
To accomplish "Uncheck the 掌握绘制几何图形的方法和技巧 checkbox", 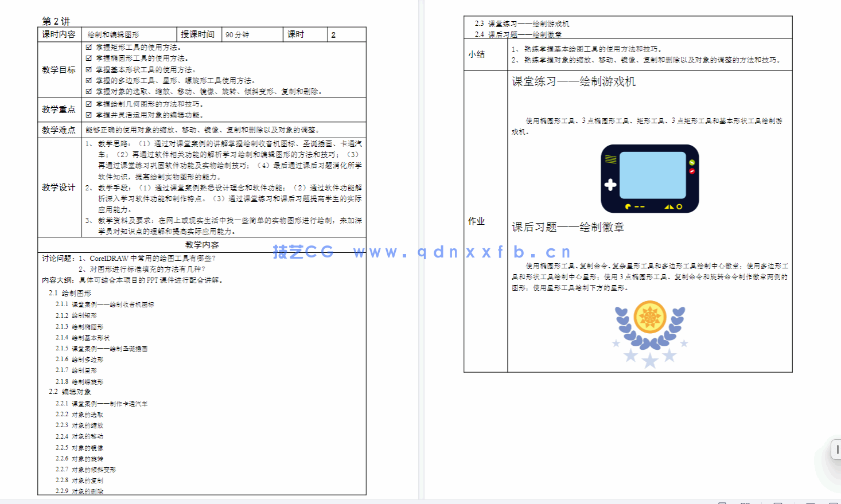I will coord(88,104).
